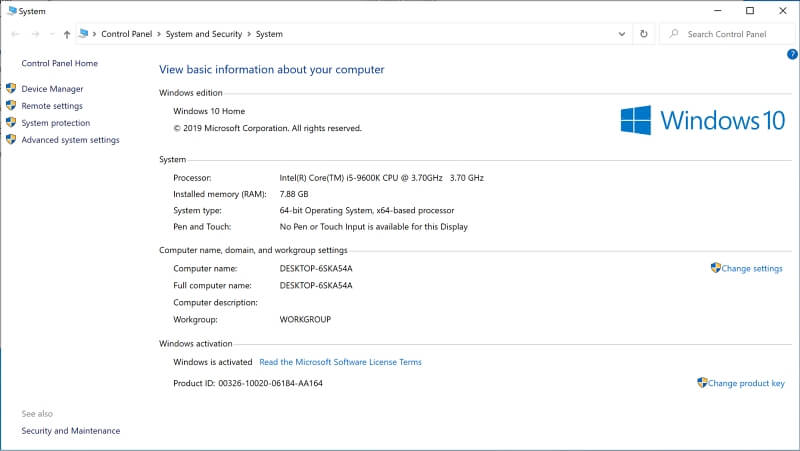This screenshot has width=800, height=451.
Task: Open Security and Maintenance
Action: pos(71,431)
